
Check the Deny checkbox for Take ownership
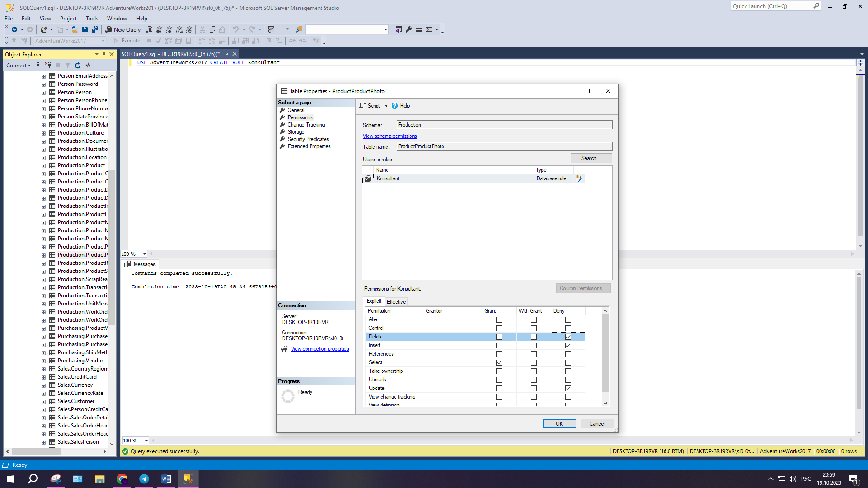(x=568, y=371)
